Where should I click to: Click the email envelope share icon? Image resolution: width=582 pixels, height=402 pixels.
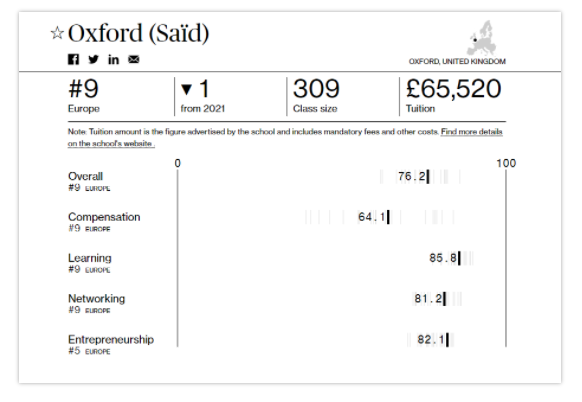point(134,59)
